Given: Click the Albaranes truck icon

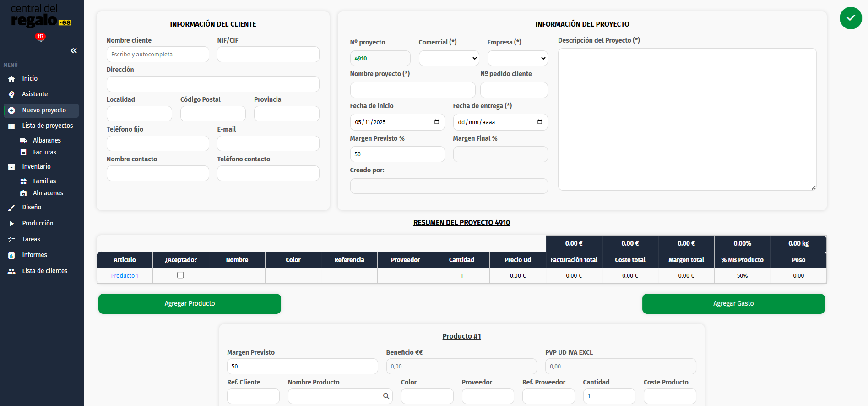Looking at the screenshot, I should click(23, 141).
